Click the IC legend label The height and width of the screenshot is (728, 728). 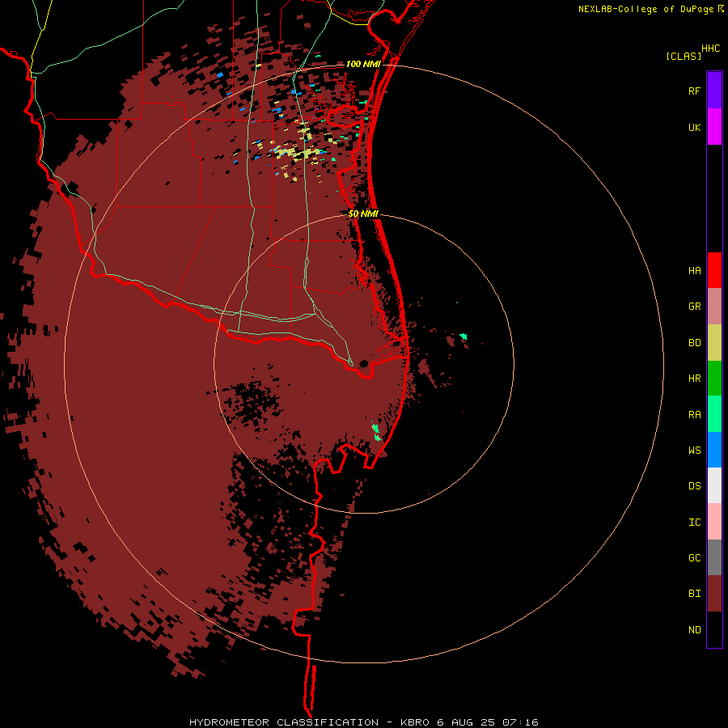point(694,523)
